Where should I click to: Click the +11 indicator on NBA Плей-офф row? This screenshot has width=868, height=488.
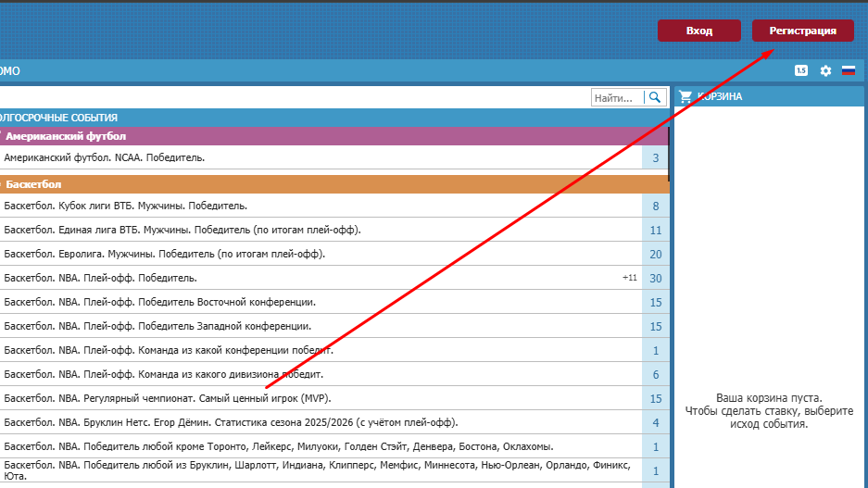click(x=630, y=279)
